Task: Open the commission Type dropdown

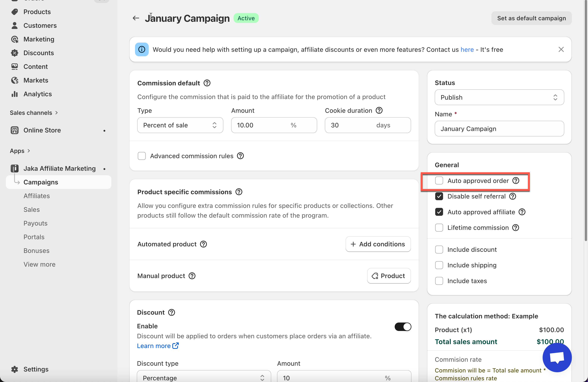Action: 180,125
